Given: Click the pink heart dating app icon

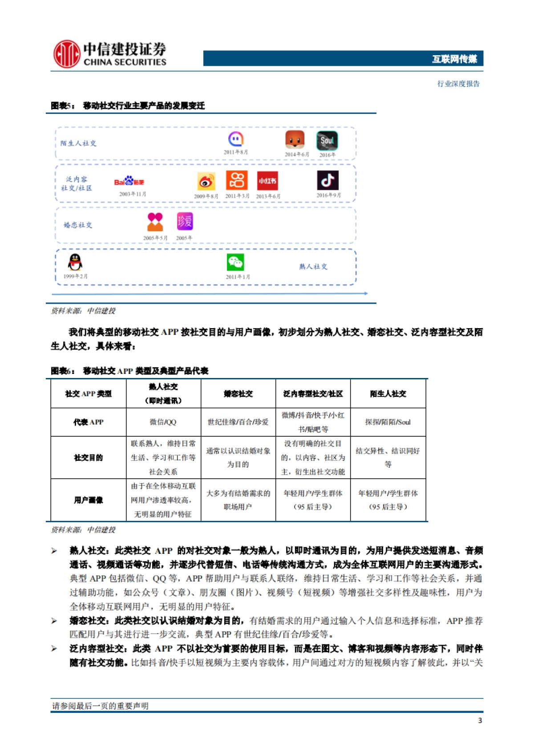Looking at the screenshot, I should coord(155,222).
